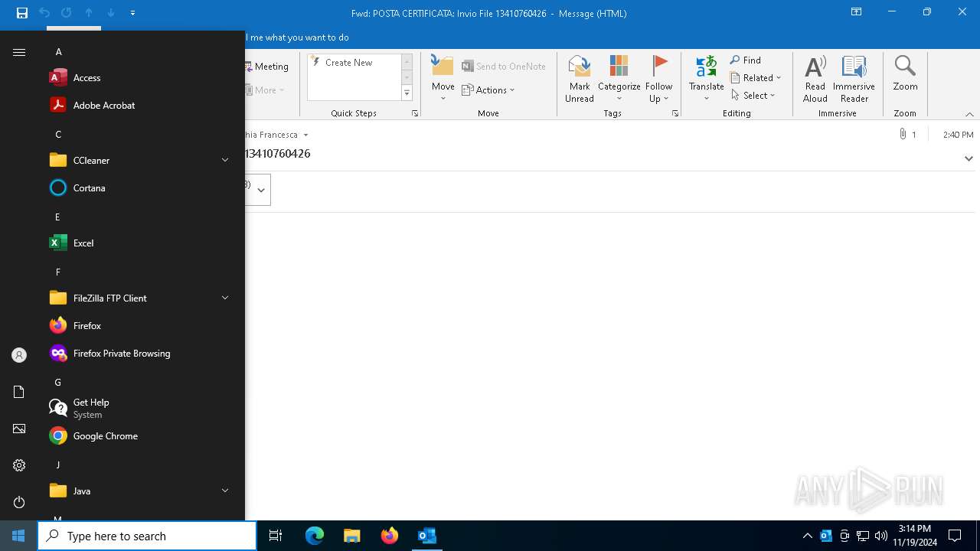Save the message with the disk icon
The width and height of the screenshot is (980, 551).
click(21, 13)
